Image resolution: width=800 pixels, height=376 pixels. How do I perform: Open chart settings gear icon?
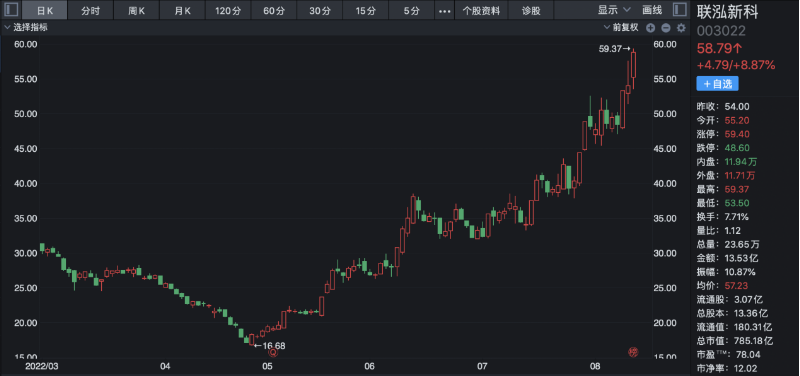tap(681, 28)
